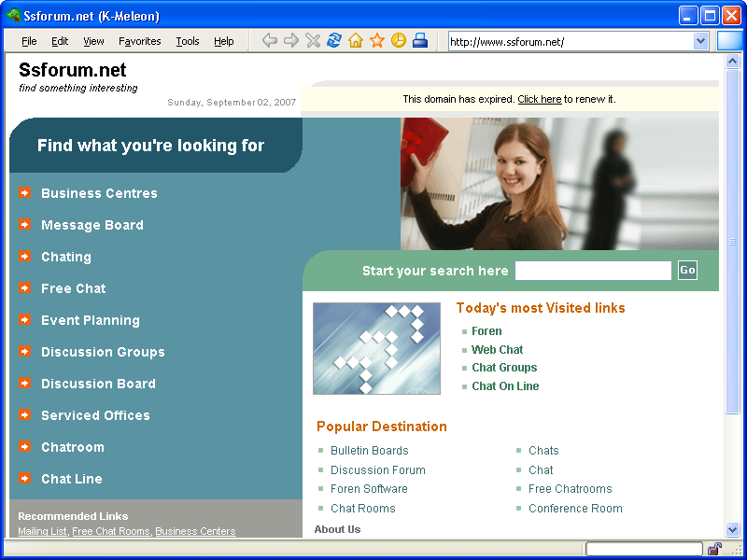747x560 pixels.
Task: Click the 'Start your search here' input field
Action: [593, 271]
